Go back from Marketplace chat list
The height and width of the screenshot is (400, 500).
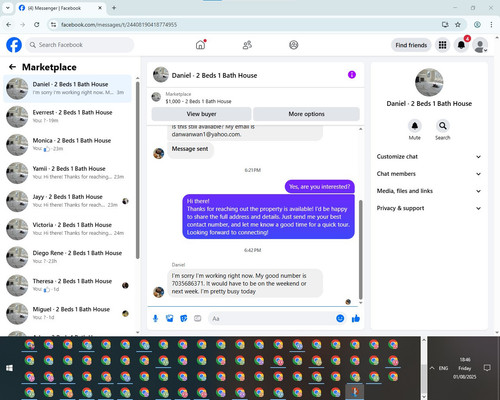[12, 67]
